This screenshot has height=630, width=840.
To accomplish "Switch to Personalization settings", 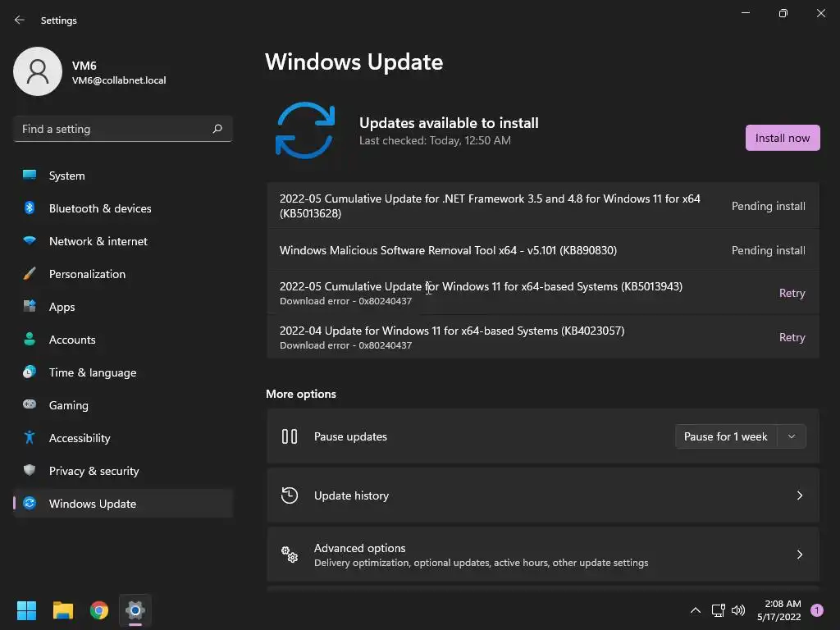I will tap(123, 274).
